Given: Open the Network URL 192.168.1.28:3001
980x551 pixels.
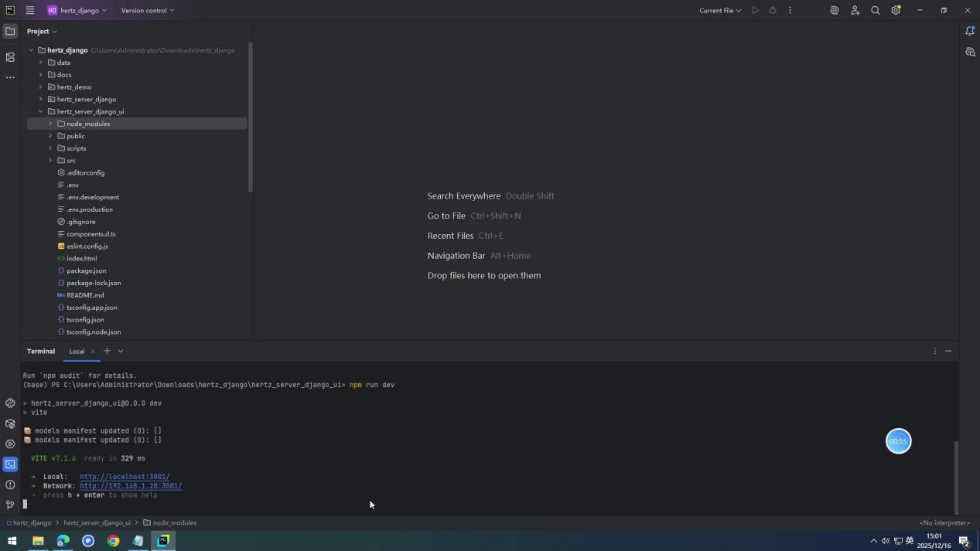Looking at the screenshot, I should [x=130, y=486].
